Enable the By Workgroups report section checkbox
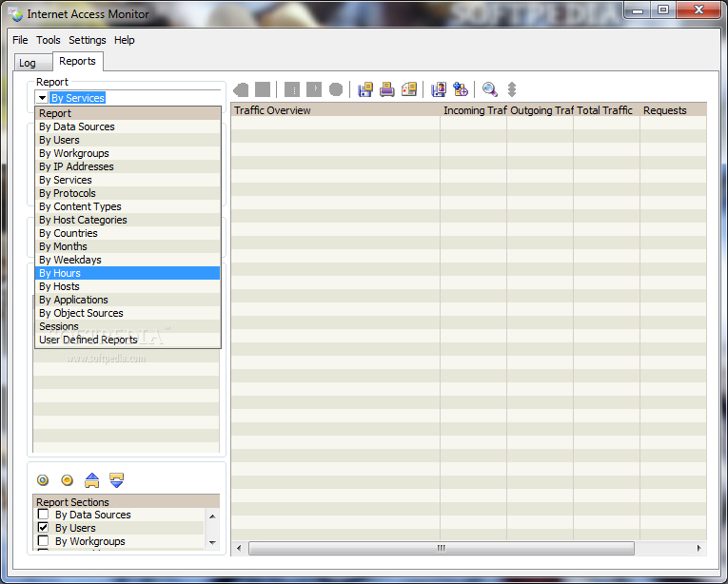 (x=43, y=541)
